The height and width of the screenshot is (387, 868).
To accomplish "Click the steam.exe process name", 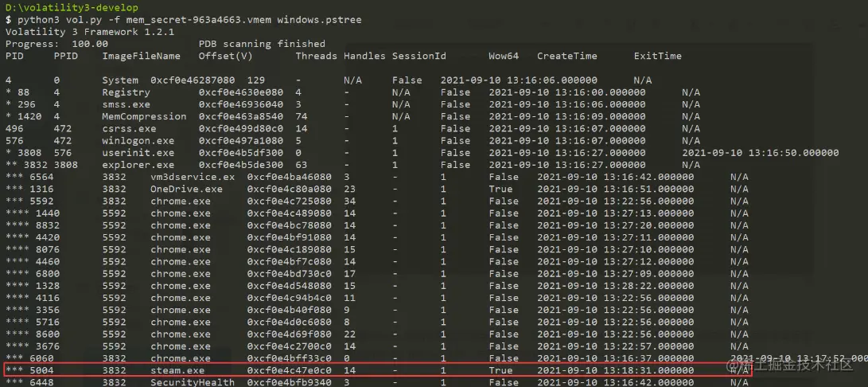I will 177,370.
